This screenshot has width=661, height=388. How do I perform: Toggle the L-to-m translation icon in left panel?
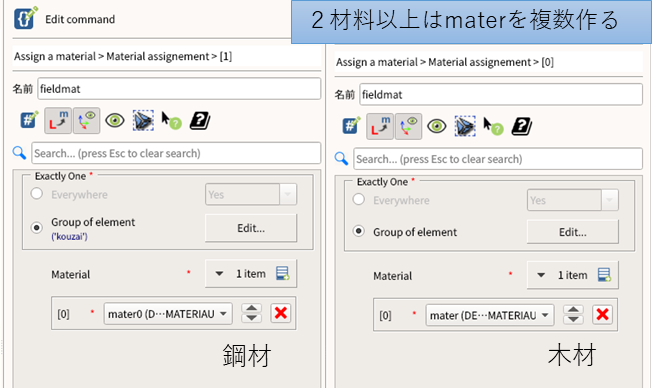click(58, 121)
